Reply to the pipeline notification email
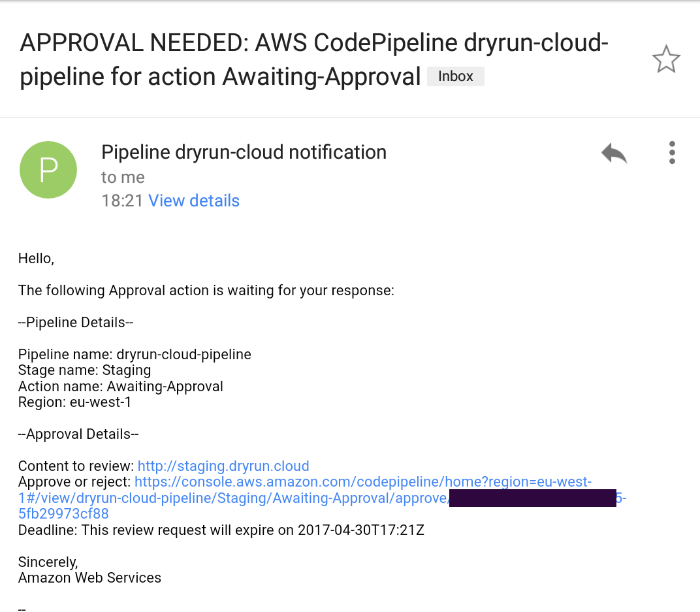 point(614,153)
